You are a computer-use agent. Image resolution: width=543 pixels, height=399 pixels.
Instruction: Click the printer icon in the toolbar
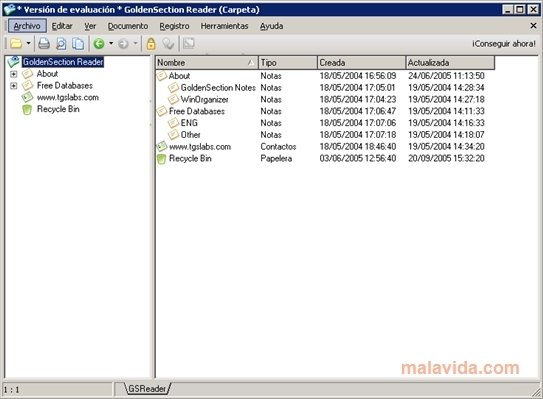point(44,44)
